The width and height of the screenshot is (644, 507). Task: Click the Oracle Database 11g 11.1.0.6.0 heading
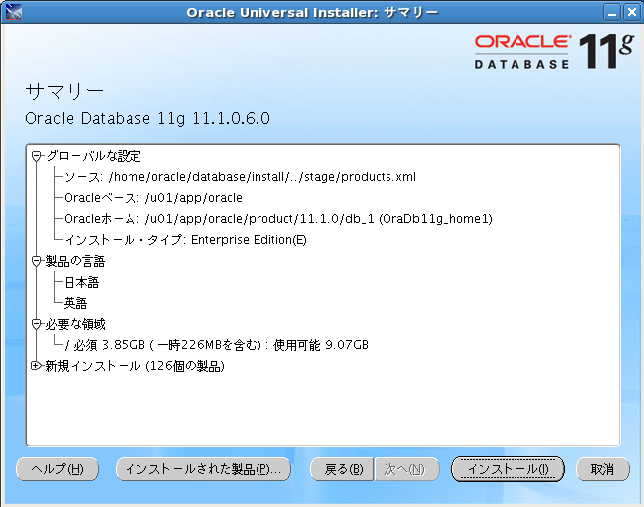pos(147,118)
